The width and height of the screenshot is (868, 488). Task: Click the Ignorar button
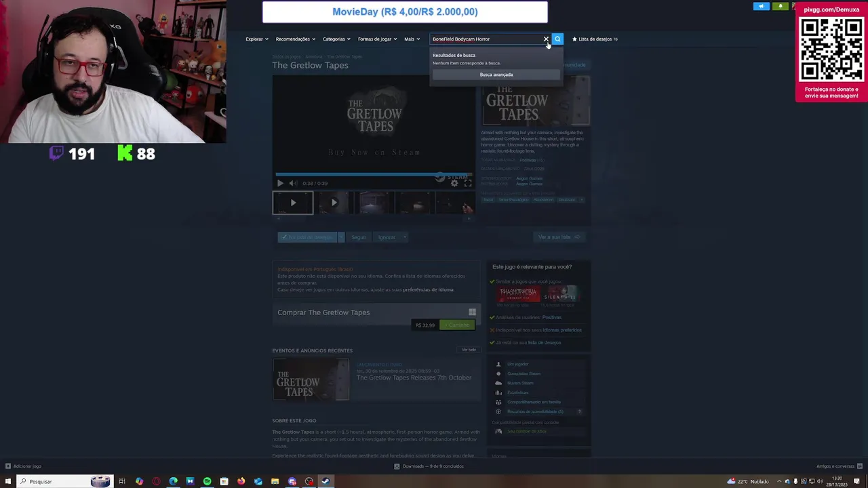(x=387, y=237)
